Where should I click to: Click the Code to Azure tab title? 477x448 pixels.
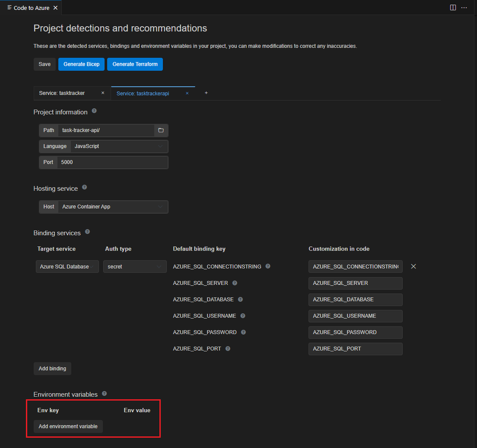coord(32,8)
